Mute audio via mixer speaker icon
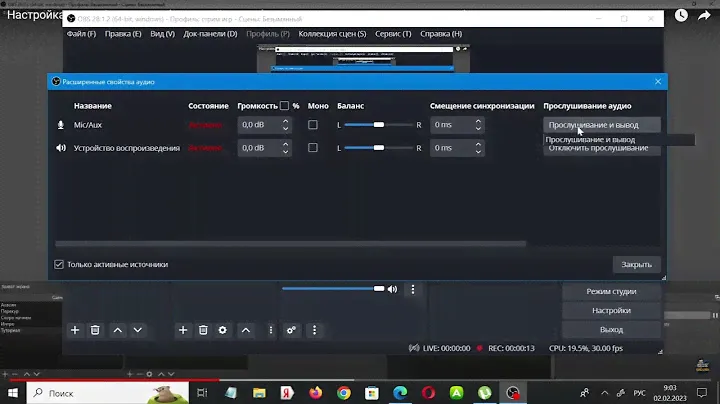Image resolution: width=720 pixels, height=404 pixels. (392, 289)
